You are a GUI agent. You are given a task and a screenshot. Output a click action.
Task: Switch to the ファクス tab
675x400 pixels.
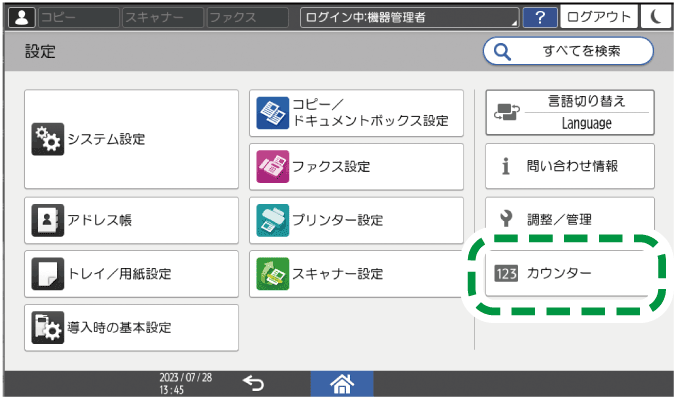(248, 17)
